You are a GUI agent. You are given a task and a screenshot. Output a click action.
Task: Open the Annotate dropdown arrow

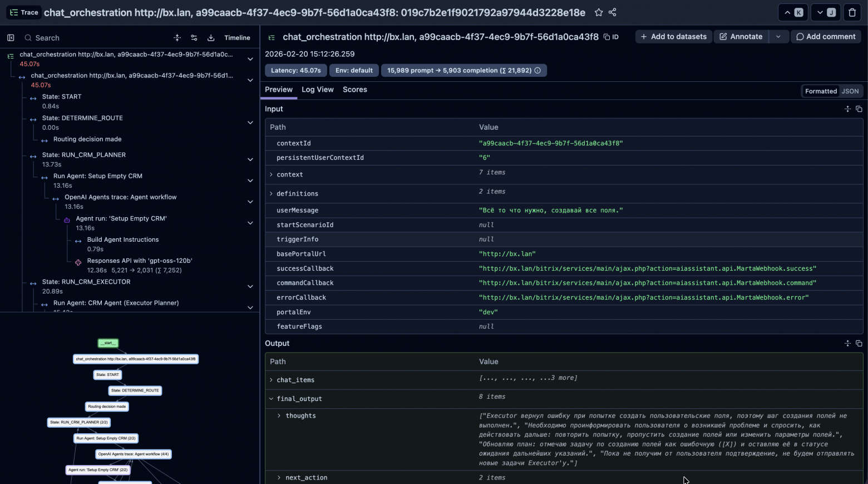click(x=778, y=37)
